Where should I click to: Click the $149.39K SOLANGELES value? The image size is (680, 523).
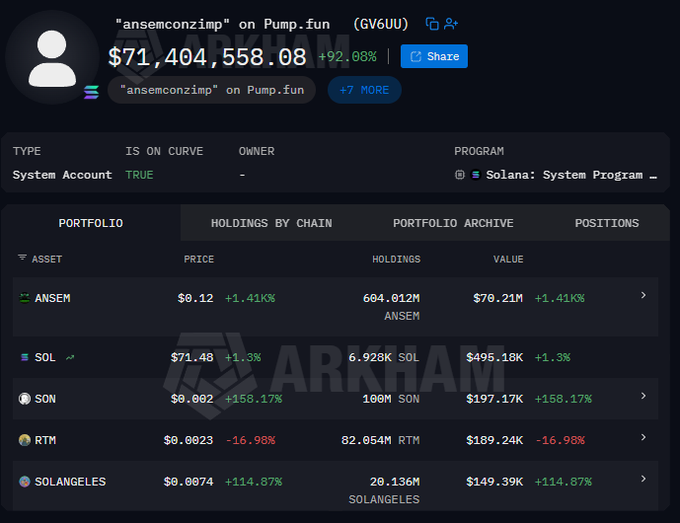(494, 481)
